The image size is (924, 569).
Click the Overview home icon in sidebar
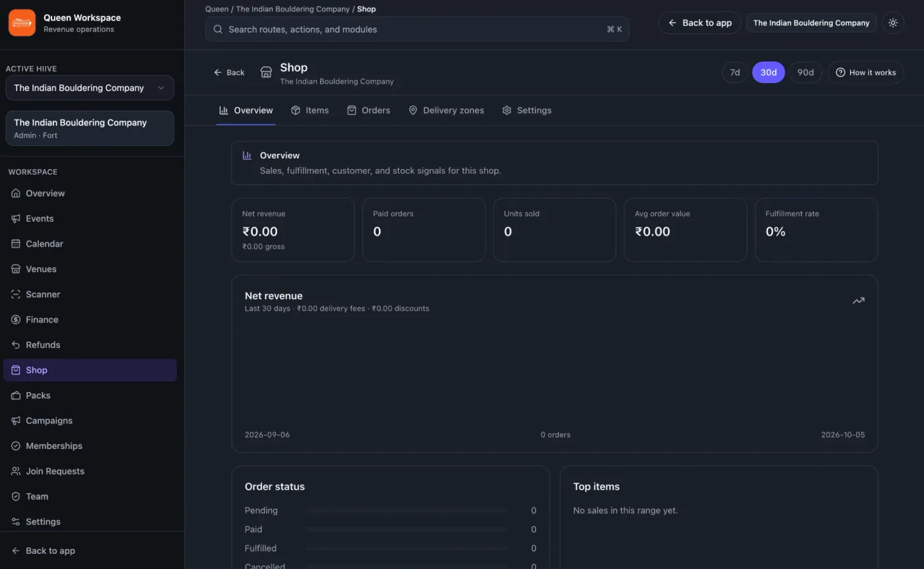[x=16, y=193]
